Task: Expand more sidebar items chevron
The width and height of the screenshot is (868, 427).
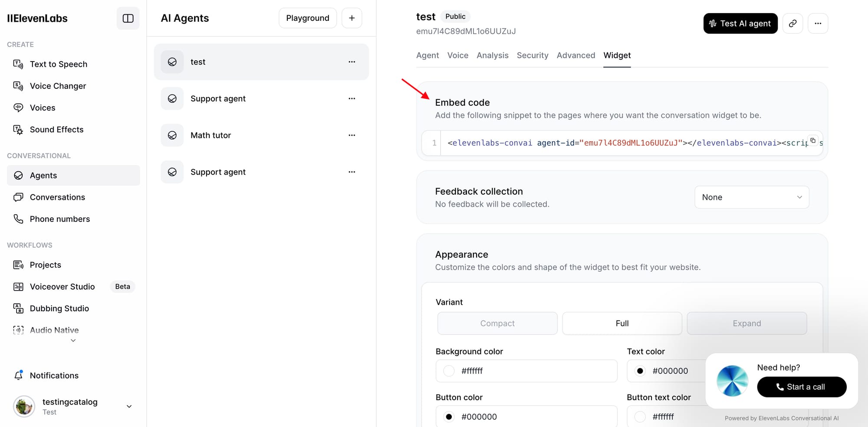Action: pos(73,341)
